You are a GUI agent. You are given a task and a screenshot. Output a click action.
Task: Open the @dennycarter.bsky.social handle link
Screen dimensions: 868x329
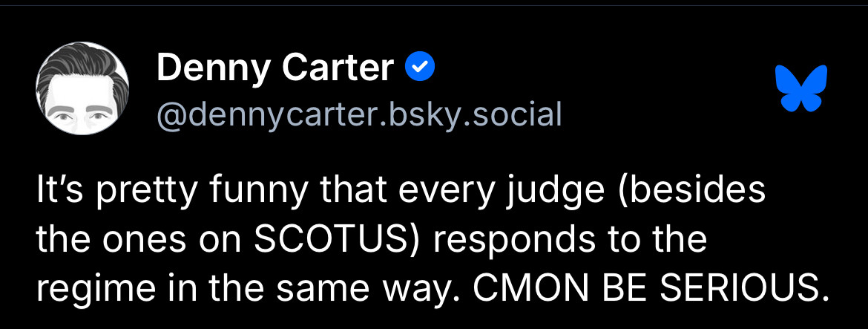point(359,114)
